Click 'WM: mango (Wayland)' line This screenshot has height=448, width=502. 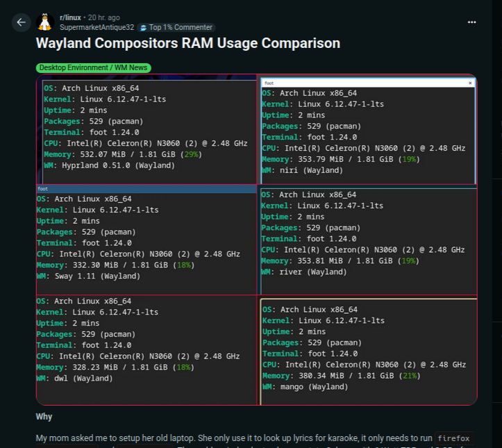click(305, 387)
